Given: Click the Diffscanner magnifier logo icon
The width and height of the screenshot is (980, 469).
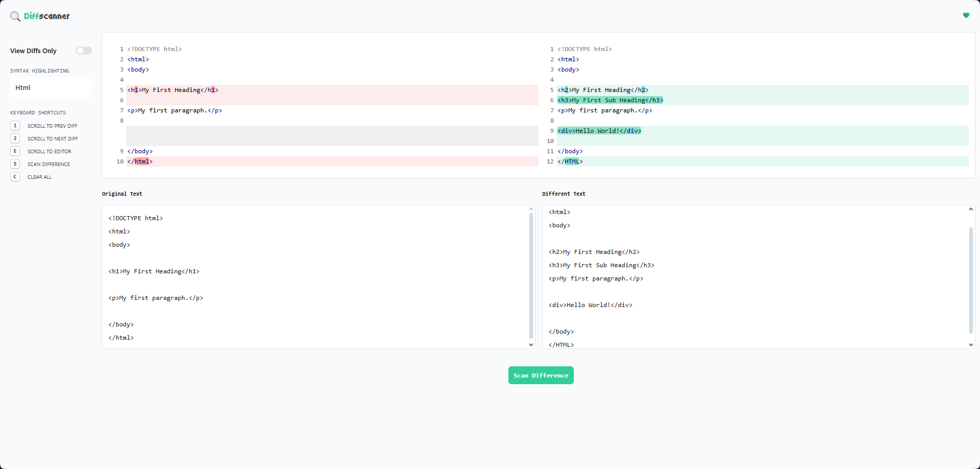Looking at the screenshot, I should coord(15,16).
